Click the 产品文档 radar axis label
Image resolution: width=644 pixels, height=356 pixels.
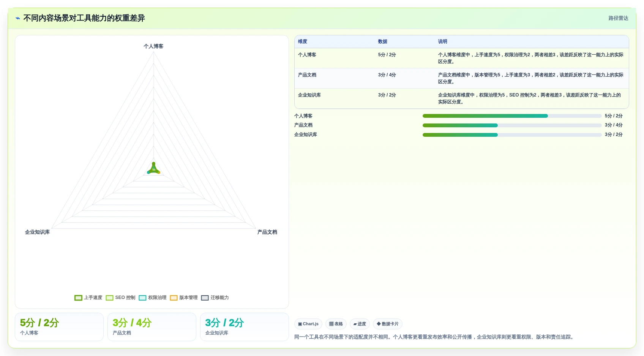tap(267, 232)
